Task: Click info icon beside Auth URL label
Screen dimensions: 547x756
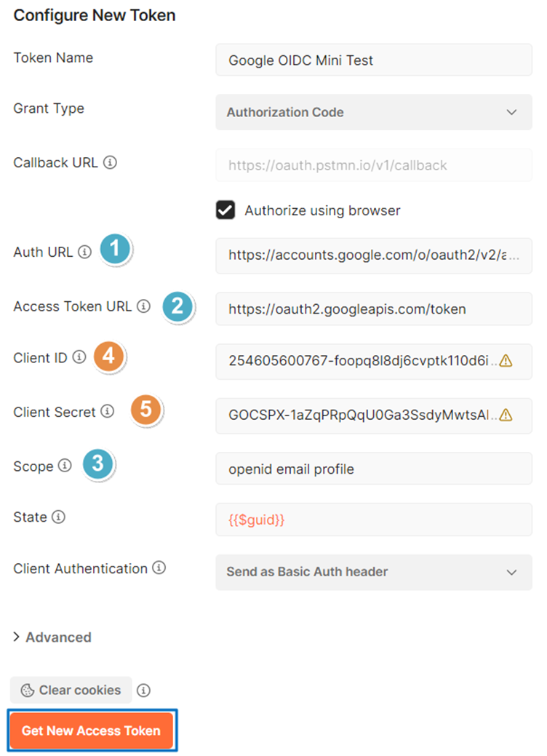Action: (84, 252)
